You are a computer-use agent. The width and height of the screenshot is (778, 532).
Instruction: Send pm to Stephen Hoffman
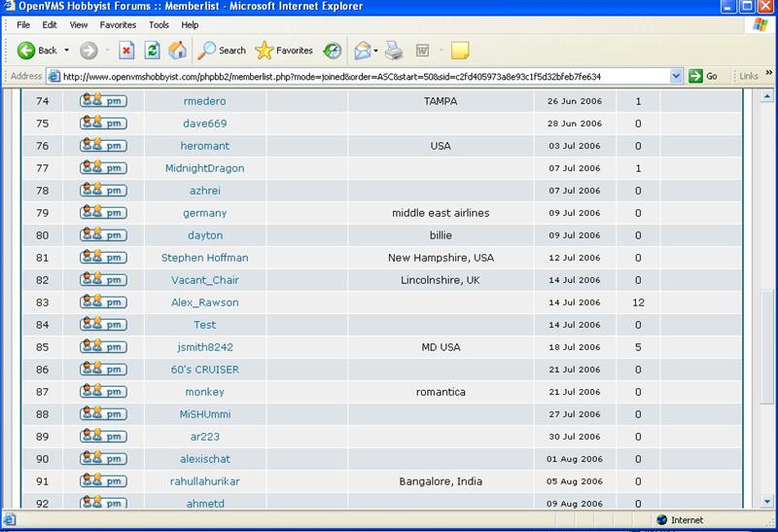pos(103,257)
